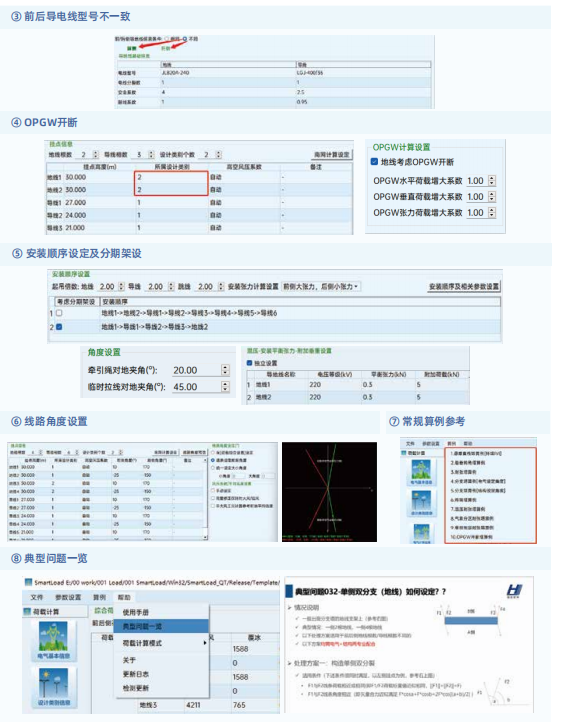This screenshot has height=725, width=563.
Task: Select example 10.OPGW in the 算例 list
Action: (471, 537)
